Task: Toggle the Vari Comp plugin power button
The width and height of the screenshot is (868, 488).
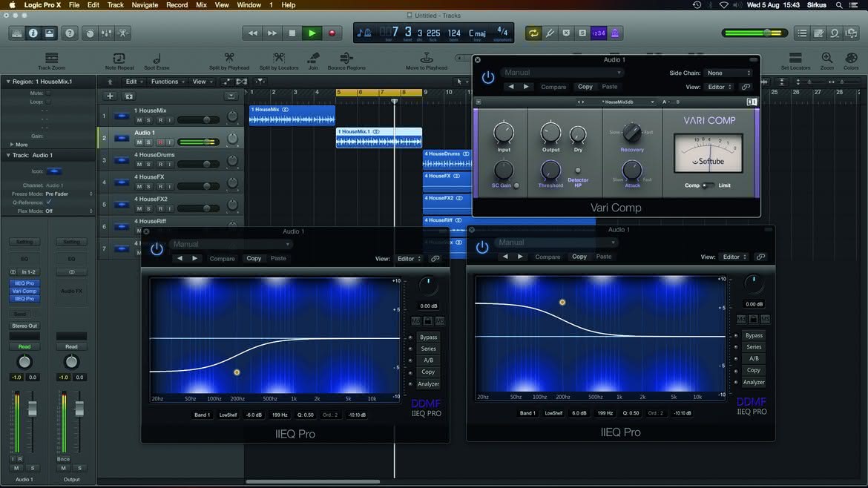Action: click(487, 78)
